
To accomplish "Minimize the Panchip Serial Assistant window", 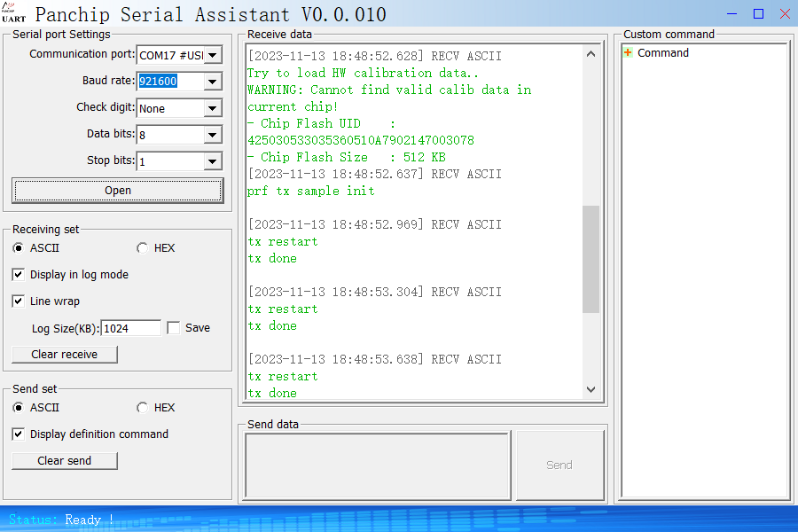I will (731, 14).
